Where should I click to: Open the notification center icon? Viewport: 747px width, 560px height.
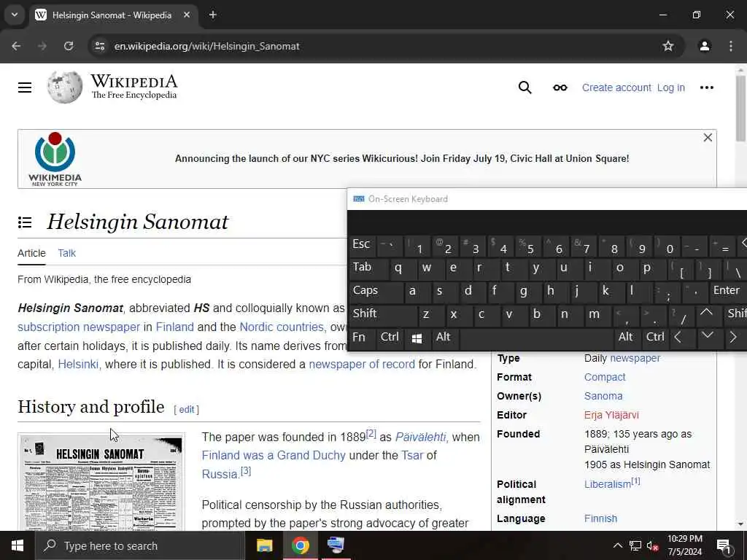[724, 546]
